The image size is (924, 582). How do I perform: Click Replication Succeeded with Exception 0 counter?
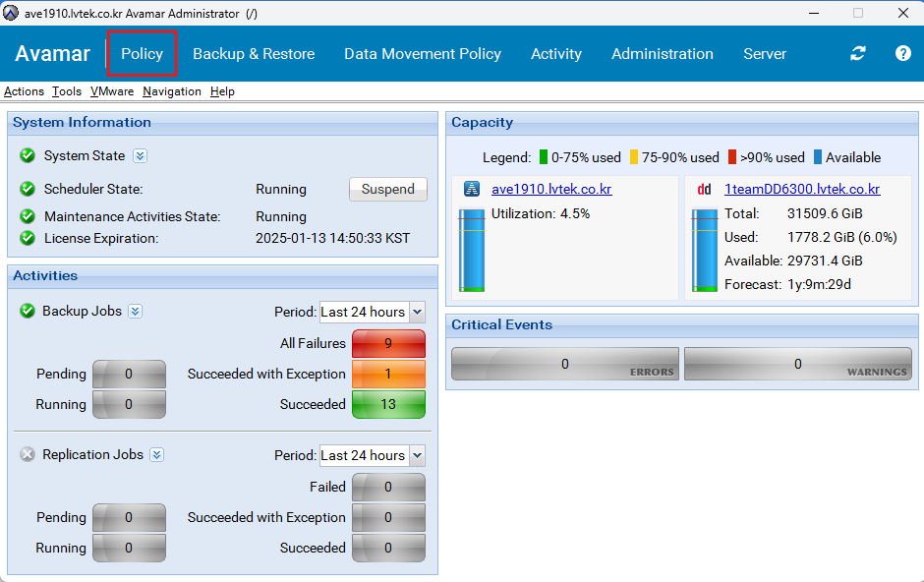[388, 518]
